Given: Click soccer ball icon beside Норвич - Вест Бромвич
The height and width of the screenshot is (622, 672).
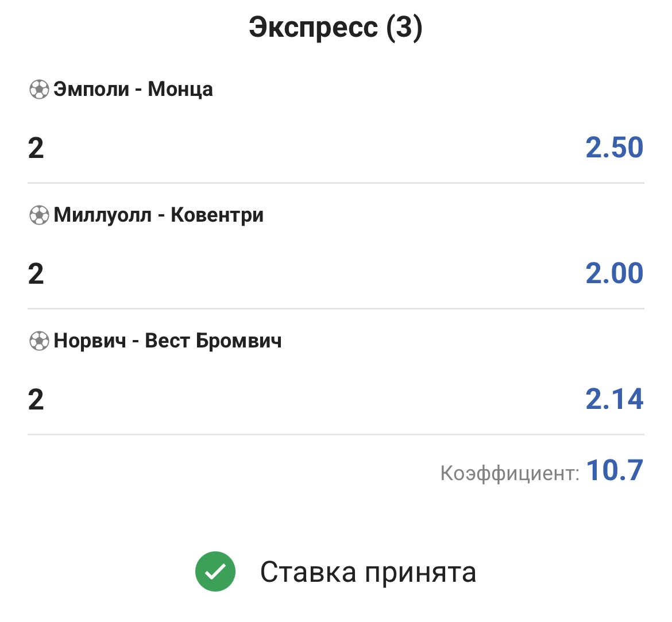Looking at the screenshot, I should [x=39, y=341].
